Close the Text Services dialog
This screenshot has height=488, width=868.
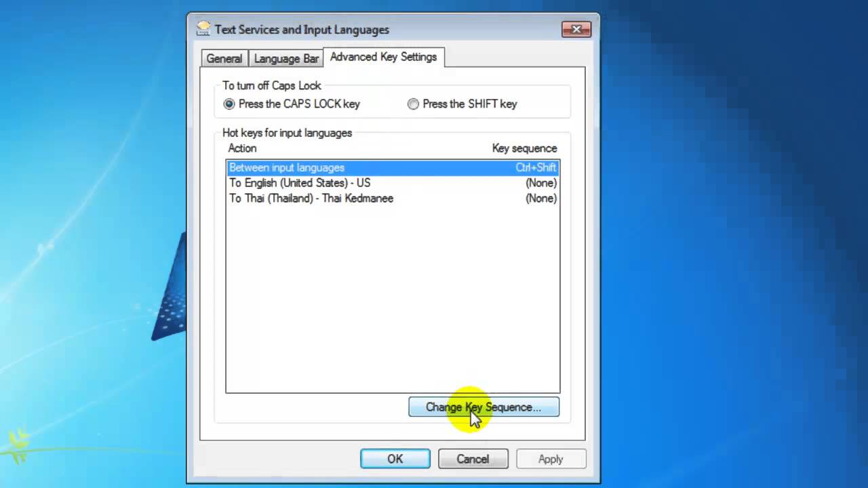(576, 29)
